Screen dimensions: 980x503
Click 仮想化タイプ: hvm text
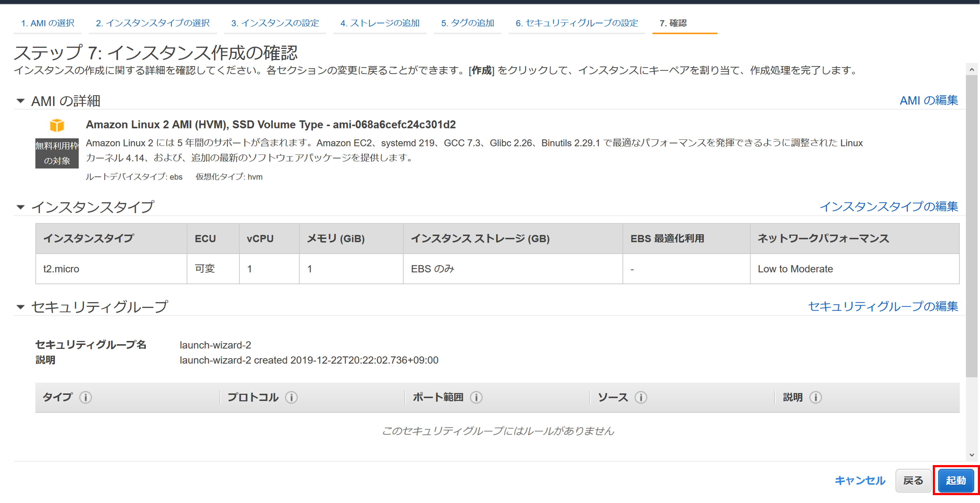click(229, 177)
